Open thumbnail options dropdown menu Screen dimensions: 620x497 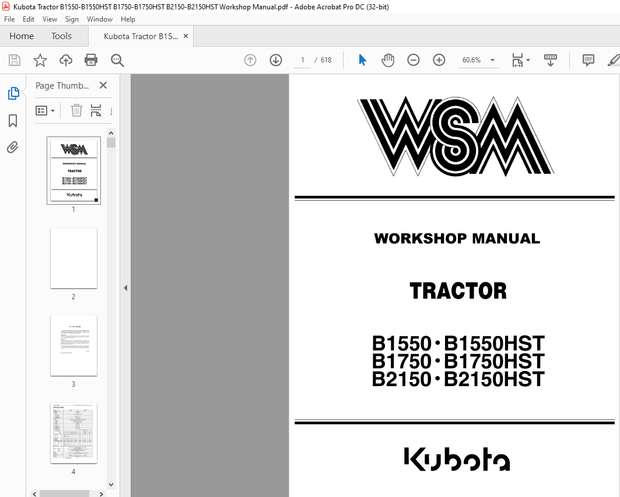click(45, 110)
